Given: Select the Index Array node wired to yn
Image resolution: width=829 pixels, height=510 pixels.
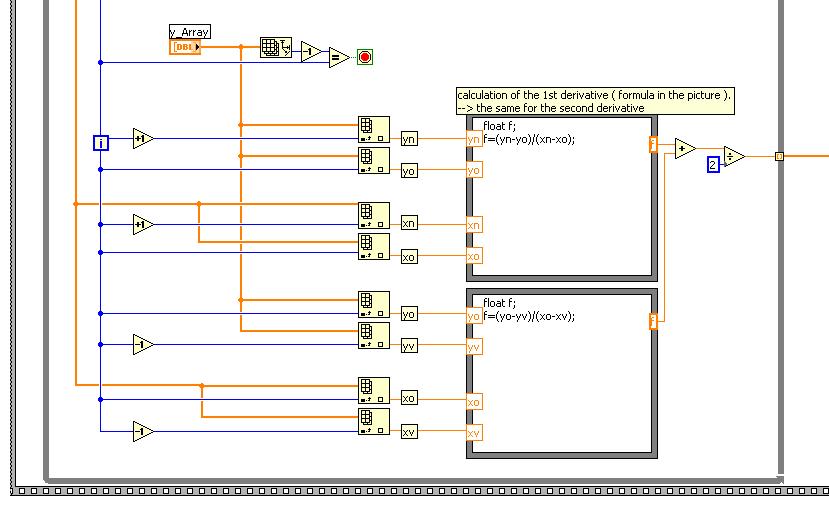Looking at the screenshot, I should click(x=374, y=129).
